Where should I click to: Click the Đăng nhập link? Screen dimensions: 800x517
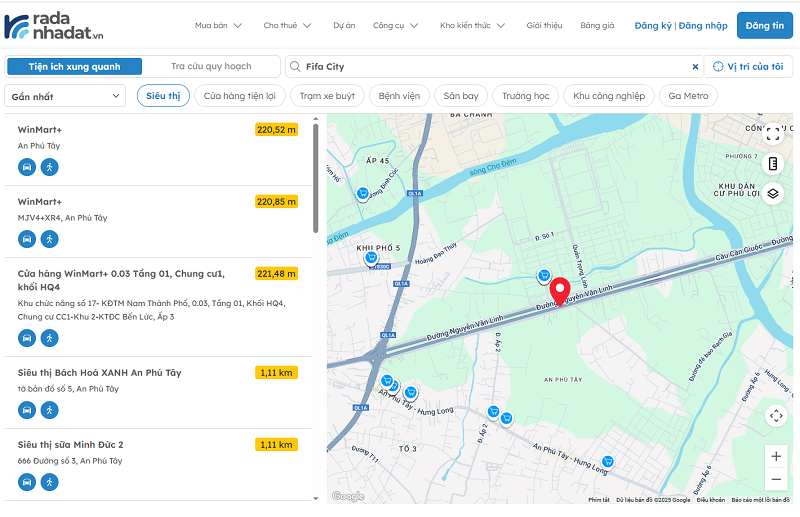tap(703, 26)
